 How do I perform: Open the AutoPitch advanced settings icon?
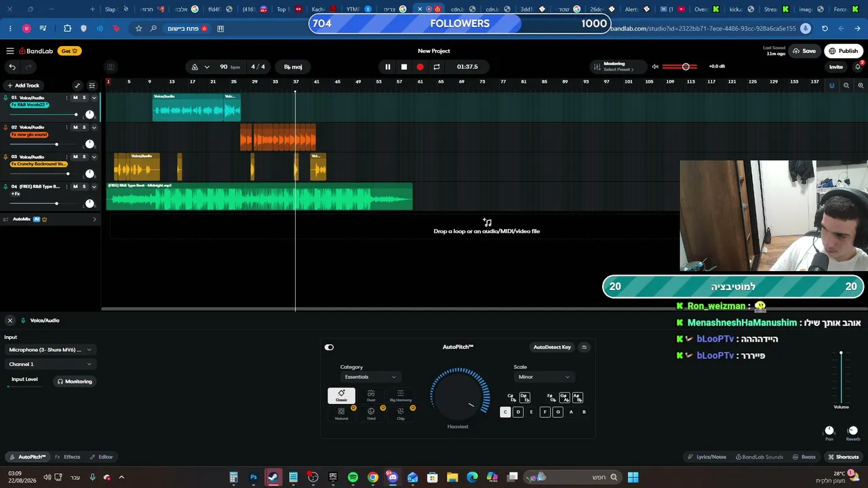(584, 347)
